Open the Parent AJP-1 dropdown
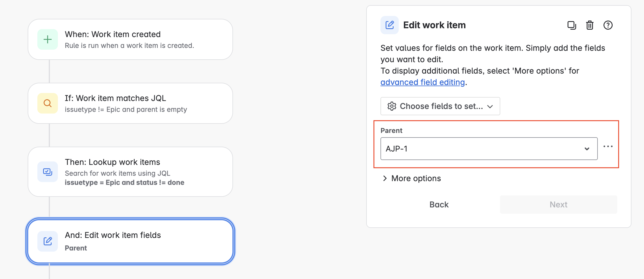The height and width of the screenshot is (279, 644). tap(587, 149)
